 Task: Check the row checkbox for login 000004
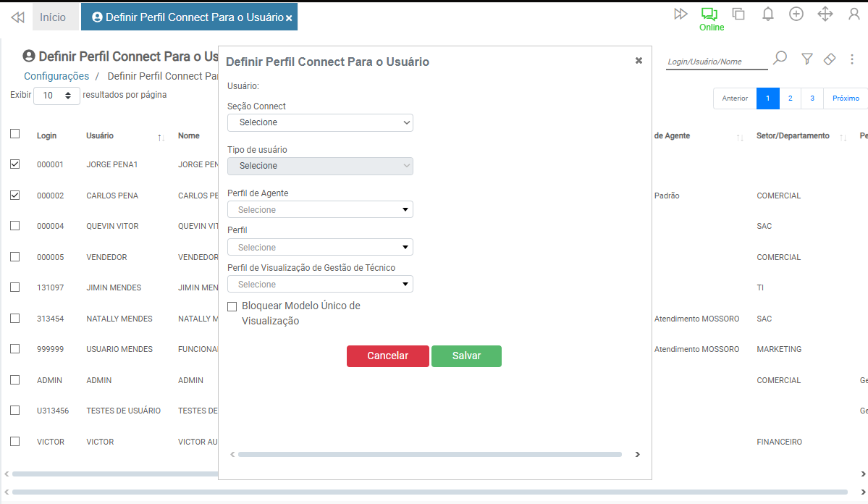15,226
